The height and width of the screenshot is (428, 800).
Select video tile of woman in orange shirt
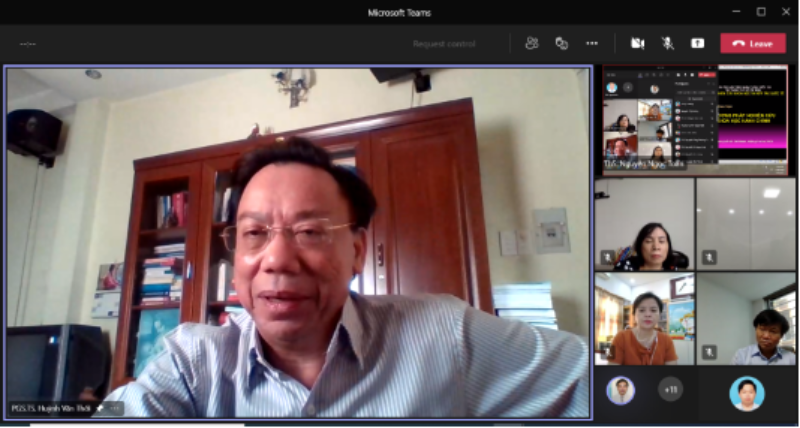point(644,320)
